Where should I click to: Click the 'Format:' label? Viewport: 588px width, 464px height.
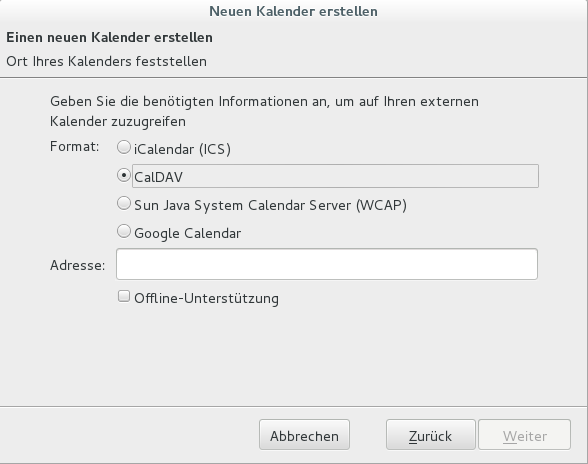[75, 146]
